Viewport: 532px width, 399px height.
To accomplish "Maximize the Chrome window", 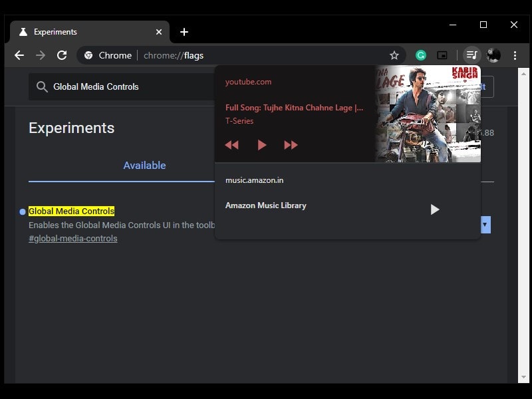I will 483,25.
